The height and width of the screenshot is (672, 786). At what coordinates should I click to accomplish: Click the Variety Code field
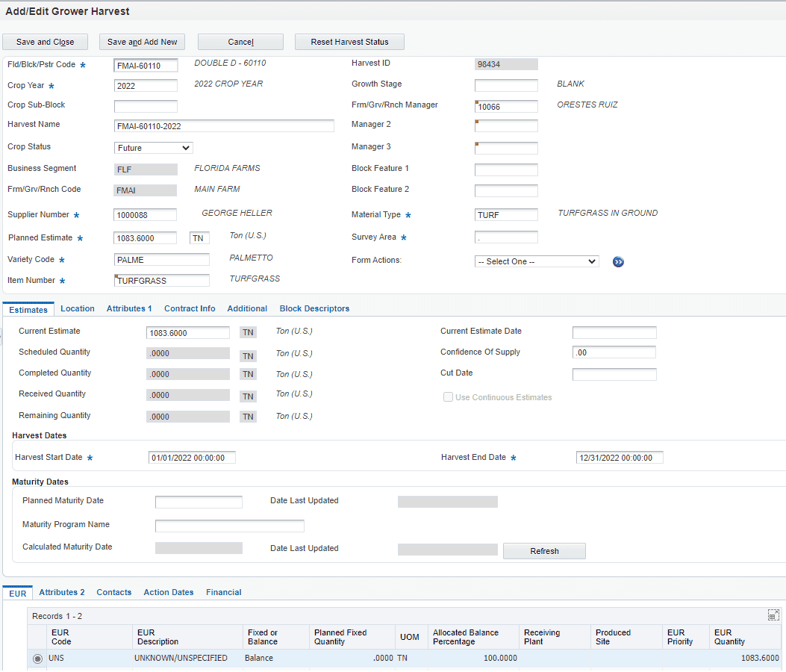coord(162,259)
